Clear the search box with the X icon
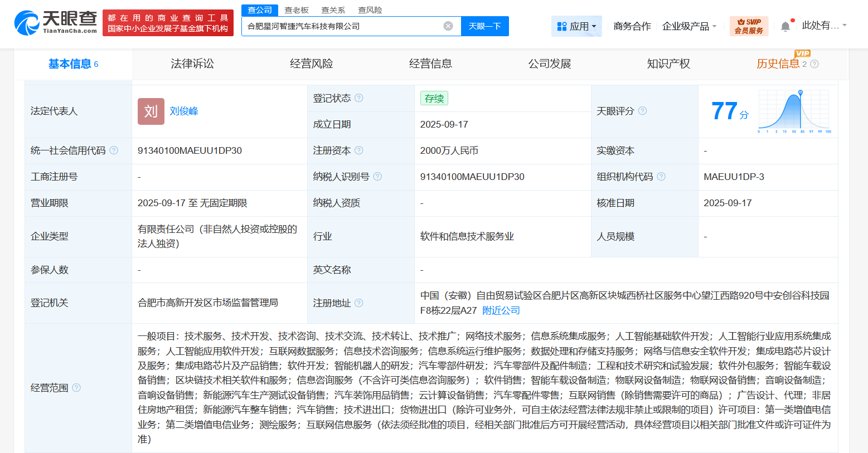868x453 pixels. click(448, 25)
